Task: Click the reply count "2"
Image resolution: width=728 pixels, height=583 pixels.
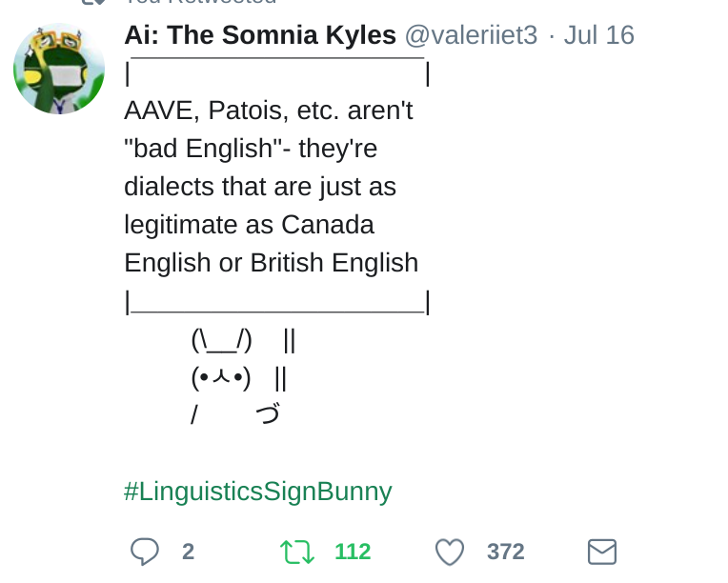Action: point(188,552)
